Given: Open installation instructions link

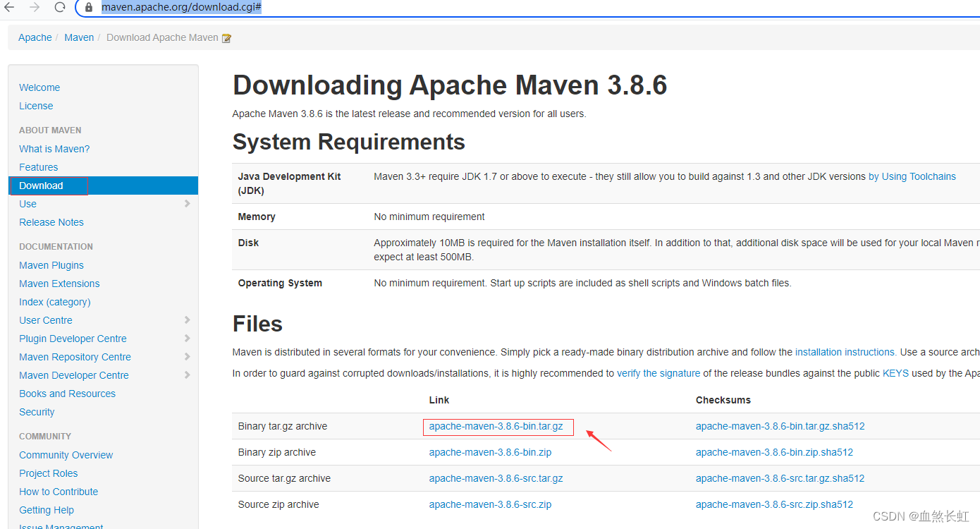Looking at the screenshot, I should 845,352.
